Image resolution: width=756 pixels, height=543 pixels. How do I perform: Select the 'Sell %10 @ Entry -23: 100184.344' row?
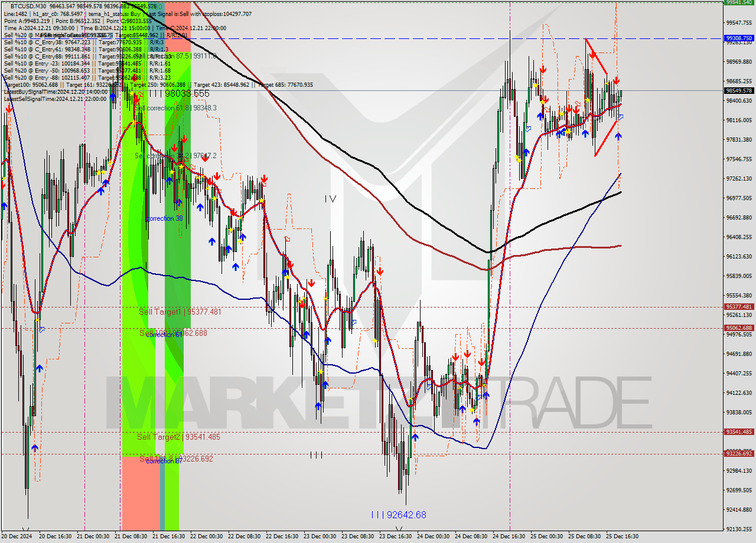87,63
